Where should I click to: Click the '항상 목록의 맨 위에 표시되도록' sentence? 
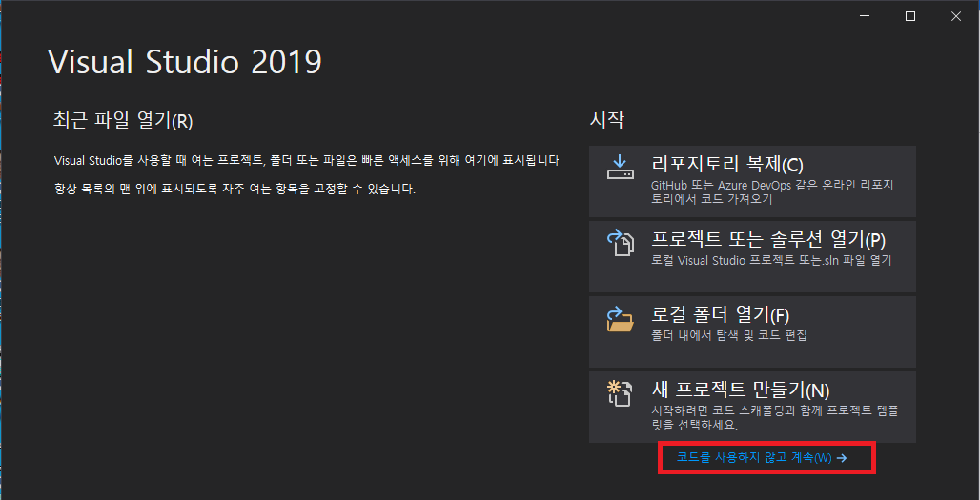235,188
